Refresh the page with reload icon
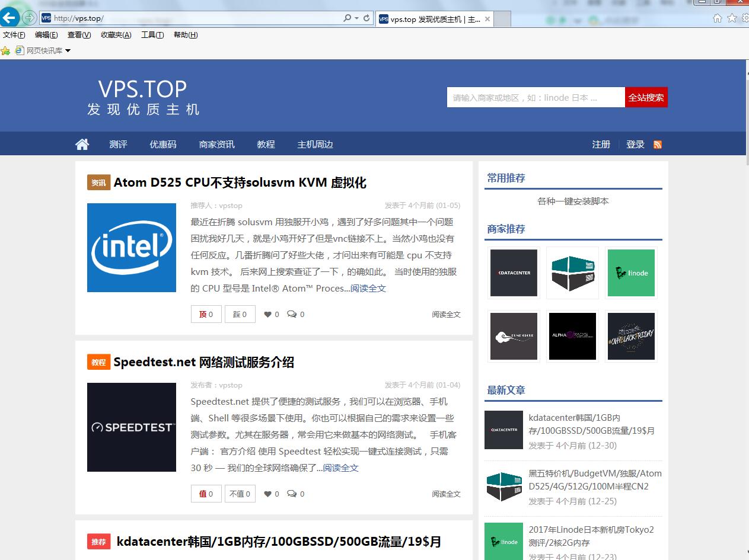The width and height of the screenshot is (749, 560). pos(366,18)
